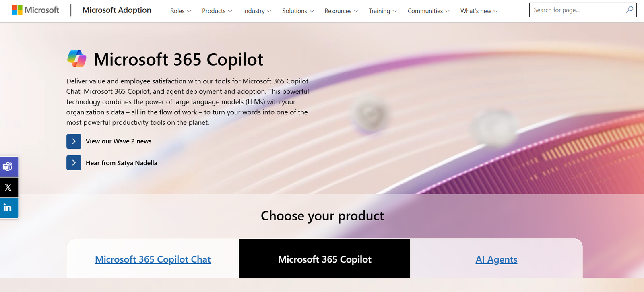Image resolution: width=644 pixels, height=292 pixels.
Task: Expand the Communities menu
Action: click(x=428, y=11)
